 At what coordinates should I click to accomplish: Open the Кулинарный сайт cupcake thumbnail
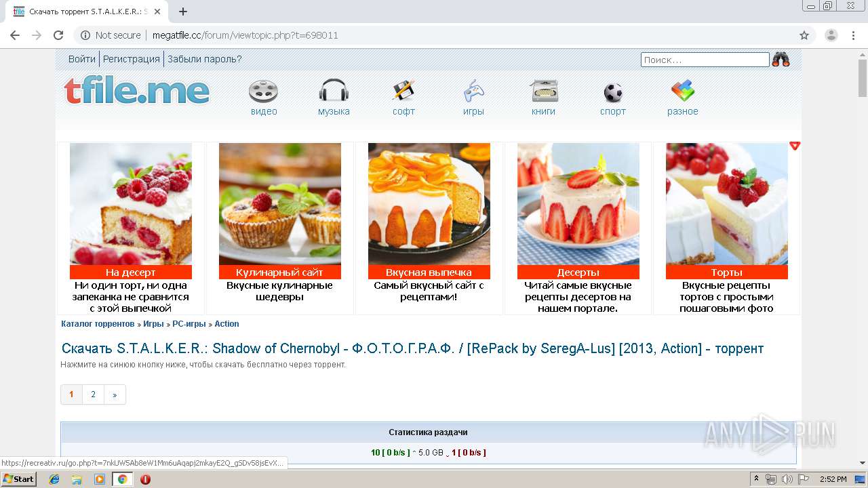280,204
